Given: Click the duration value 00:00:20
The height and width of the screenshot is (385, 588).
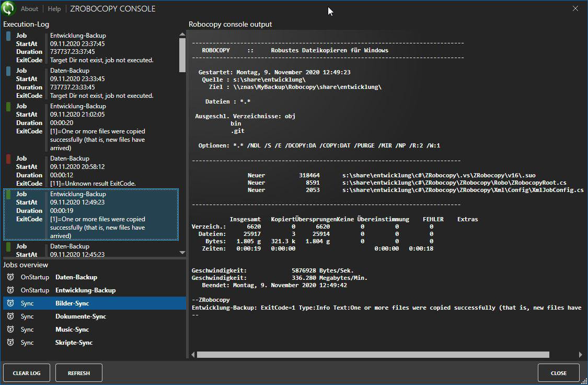Looking at the screenshot, I should click(62, 123).
